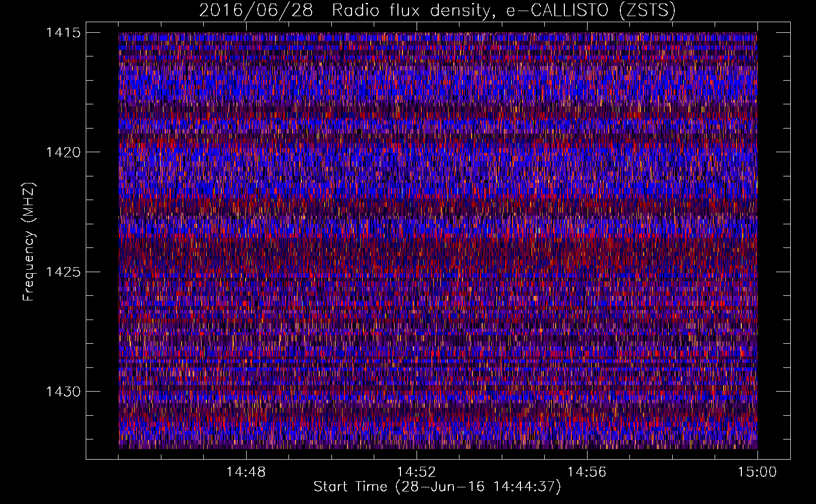The width and height of the screenshot is (816, 504).
Task: Click the 'Start Time (28-Jun-16 14:44:37)' label
Action: point(437,487)
